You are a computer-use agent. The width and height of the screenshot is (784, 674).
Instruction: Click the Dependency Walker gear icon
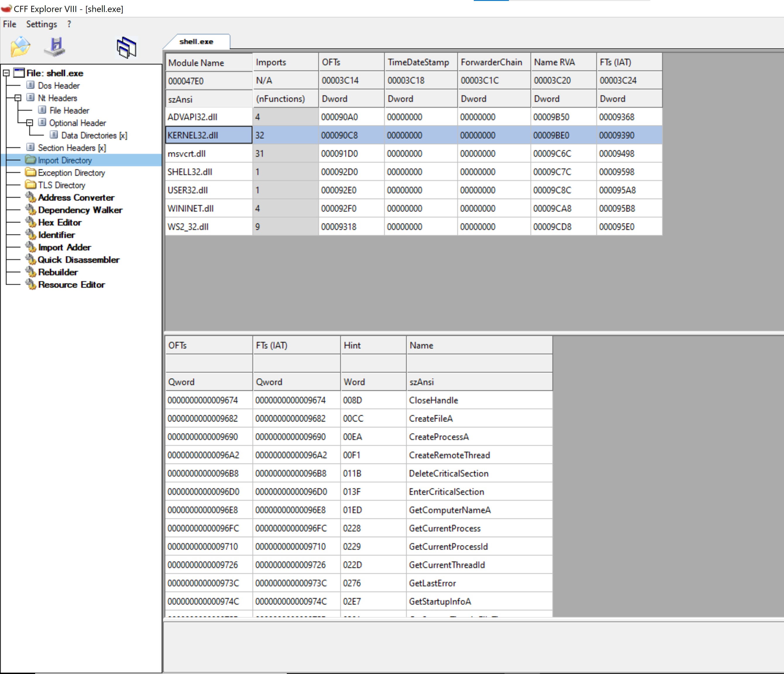click(30, 210)
